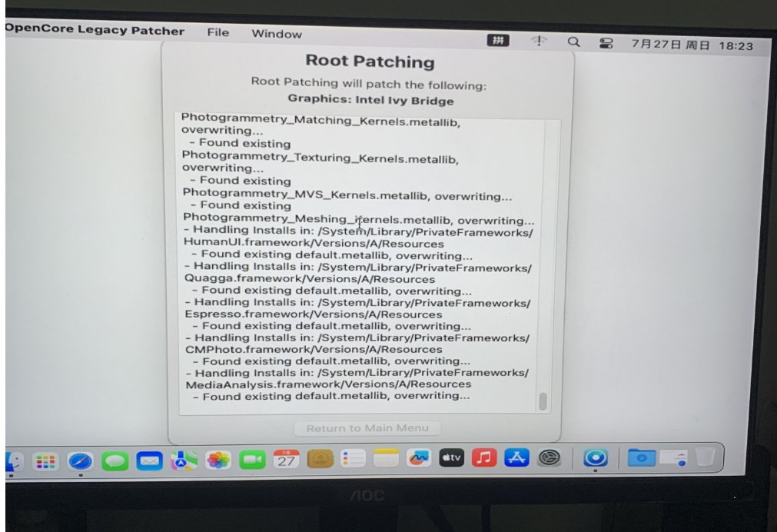Image resolution: width=777 pixels, height=532 pixels.
Task: Click the log view scrollbar thumb
Action: pyautogui.click(x=543, y=401)
